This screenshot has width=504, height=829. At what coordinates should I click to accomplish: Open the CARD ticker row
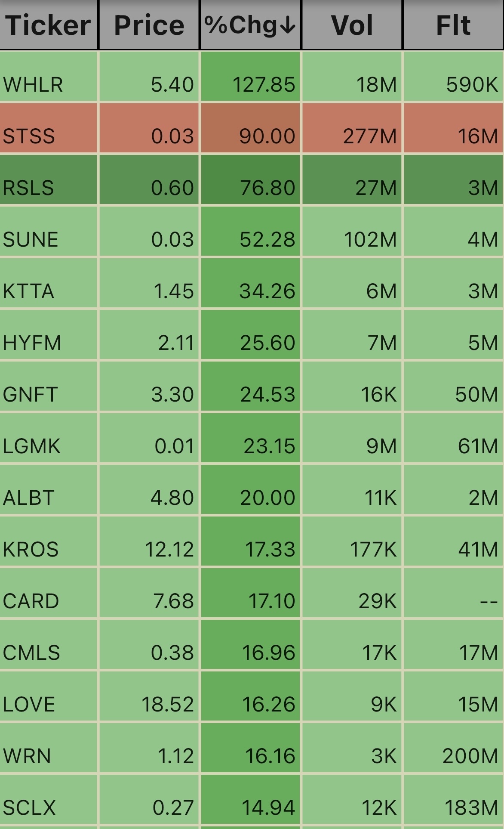pos(31,601)
